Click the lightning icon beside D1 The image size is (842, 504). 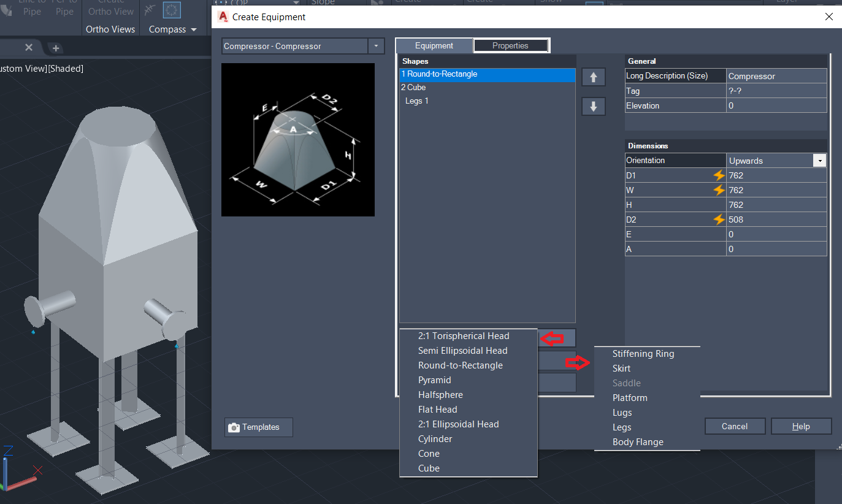719,175
